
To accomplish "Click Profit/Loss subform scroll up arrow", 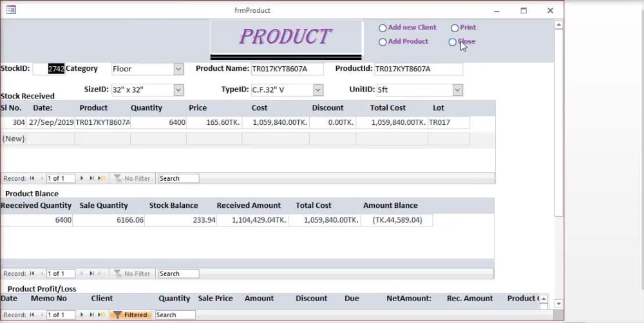I will (544, 299).
